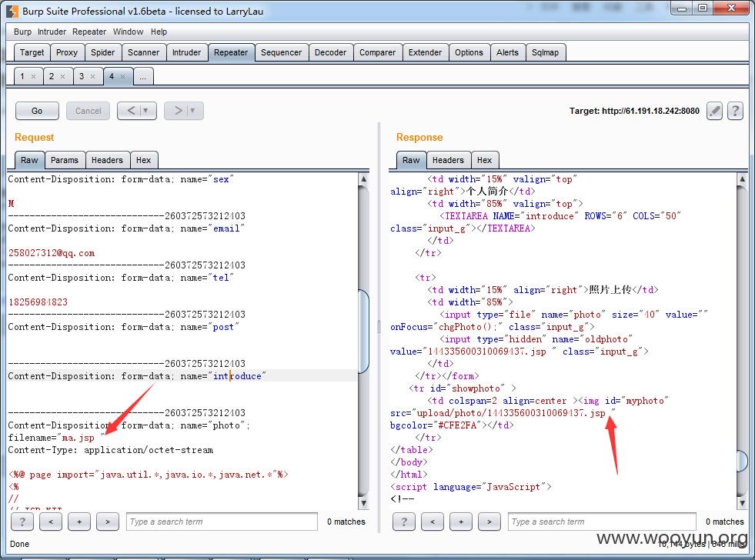Open the Intruder menu

click(52, 32)
